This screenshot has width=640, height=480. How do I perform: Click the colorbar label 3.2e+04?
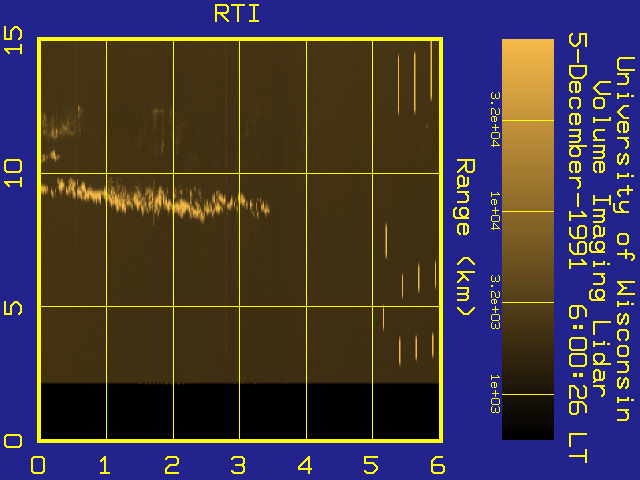click(495, 119)
